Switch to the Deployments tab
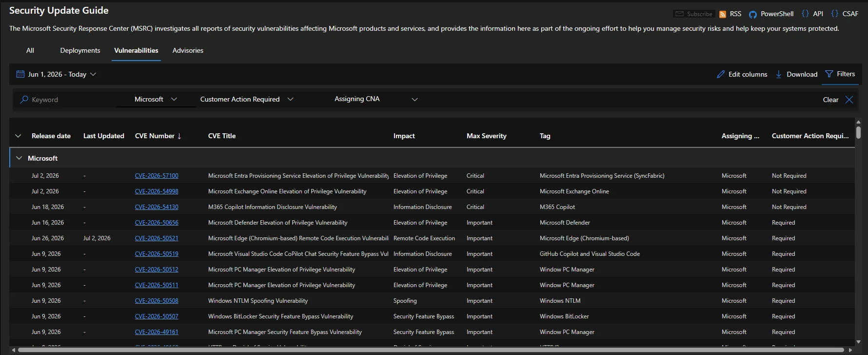 pyautogui.click(x=80, y=50)
